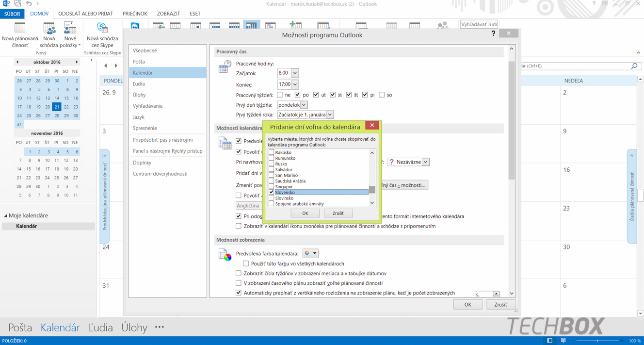644x345 pixels.
Task: Enable bell icon display checkbox (ikonu zvončeka)
Action: [x=239, y=226]
